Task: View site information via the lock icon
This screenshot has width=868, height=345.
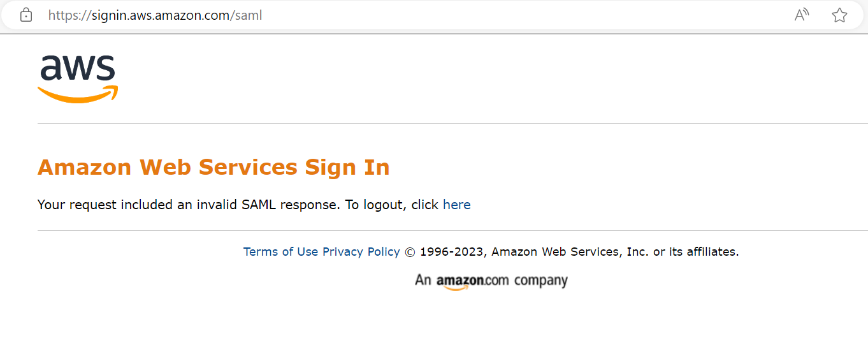Action: (x=26, y=15)
